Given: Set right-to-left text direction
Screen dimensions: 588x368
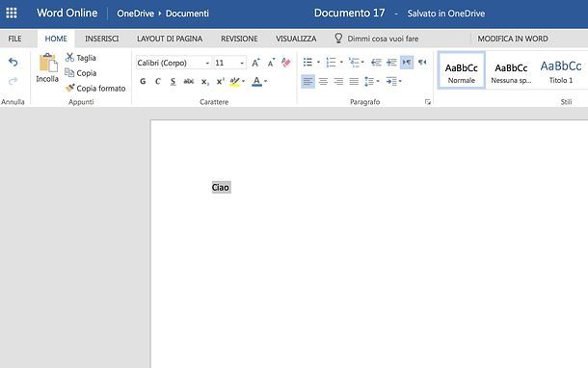Looking at the screenshot, I should [x=422, y=63].
